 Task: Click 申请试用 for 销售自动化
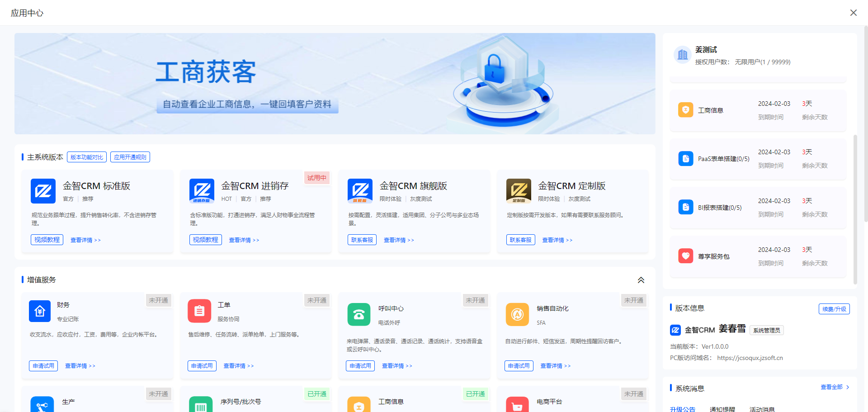[x=519, y=365]
